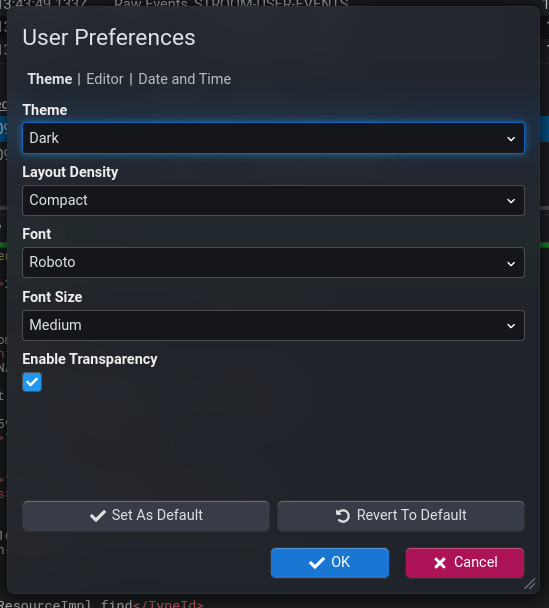Open the Font Size dropdown showing Medium
This screenshot has height=608, width=549.
tap(273, 325)
